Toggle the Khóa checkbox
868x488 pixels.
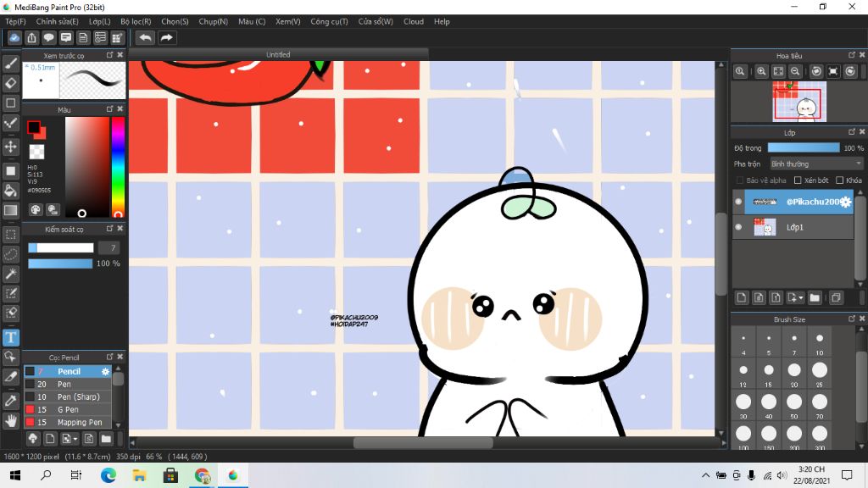[840, 180]
